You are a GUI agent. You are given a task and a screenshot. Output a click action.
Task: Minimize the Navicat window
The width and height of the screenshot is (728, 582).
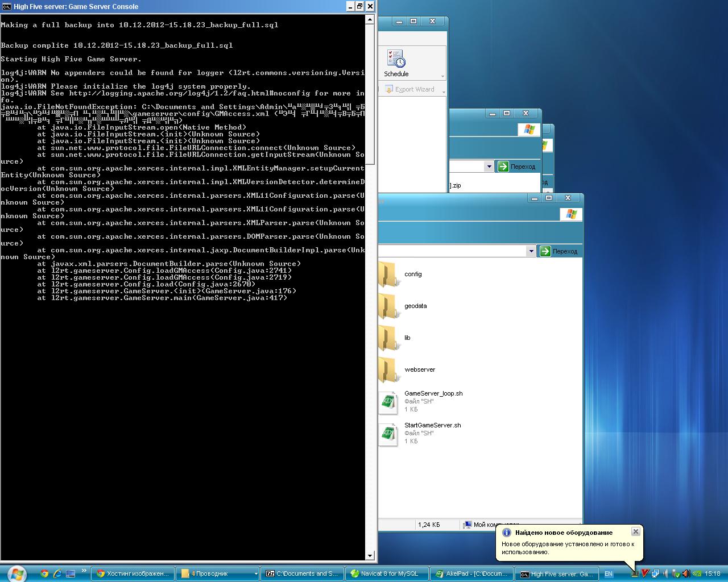[399, 21]
